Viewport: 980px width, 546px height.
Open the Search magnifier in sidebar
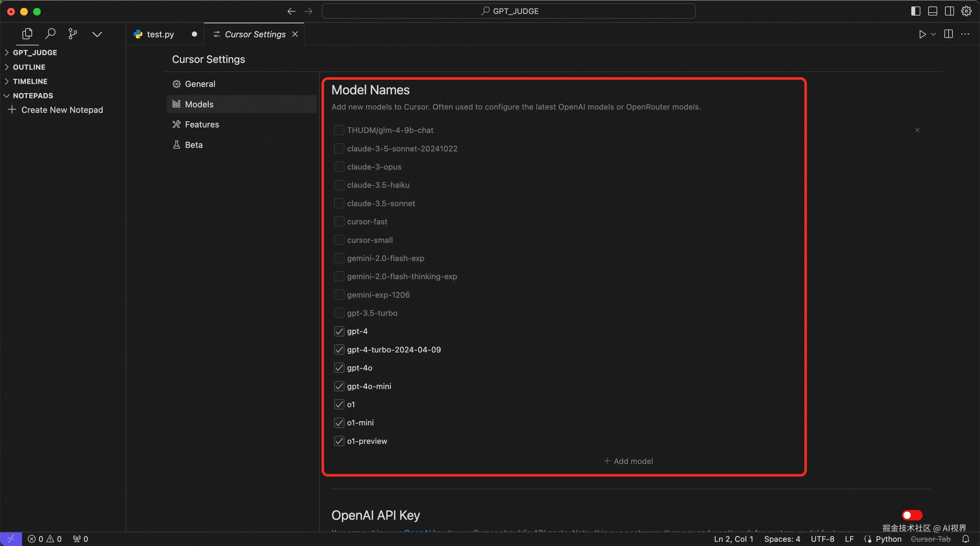pyautogui.click(x=50, y=34)
